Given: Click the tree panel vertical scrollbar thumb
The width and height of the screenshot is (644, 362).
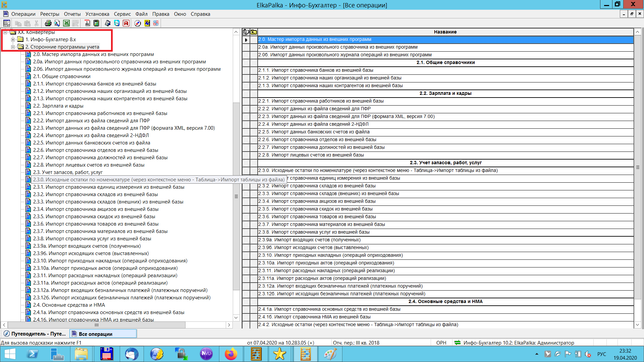Looking at the screenshot, I should coord(236,196).
